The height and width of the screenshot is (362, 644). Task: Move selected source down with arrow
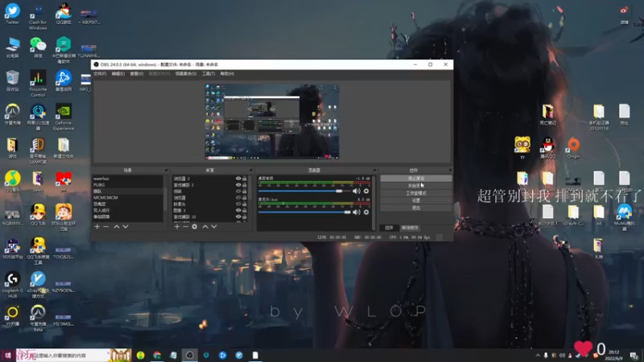click(214, 227)
